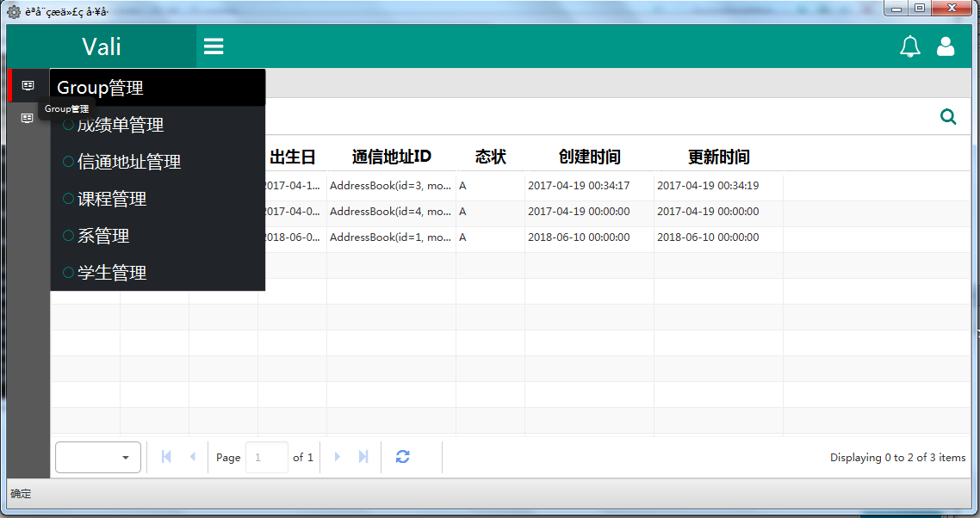Minimize the application window
980x518 pixels.
pos(896,9)
